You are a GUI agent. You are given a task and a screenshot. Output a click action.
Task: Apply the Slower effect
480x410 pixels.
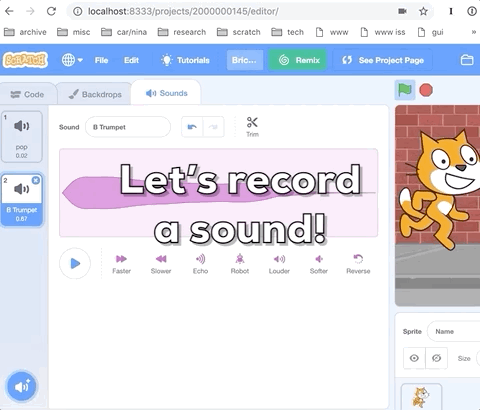(x=161, y=264)
